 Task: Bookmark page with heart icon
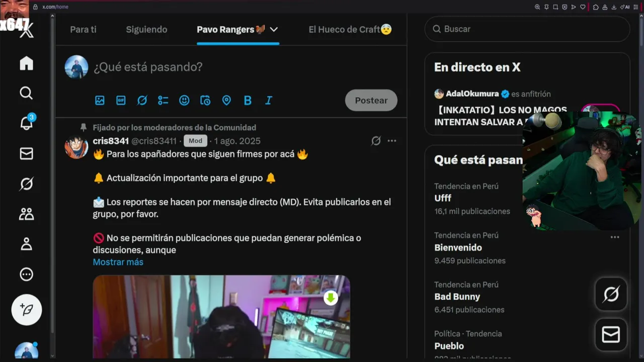(583, 7)
